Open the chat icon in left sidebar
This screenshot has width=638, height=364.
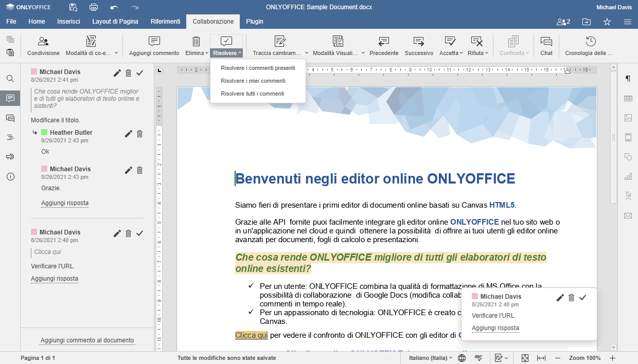coord(10,118)
